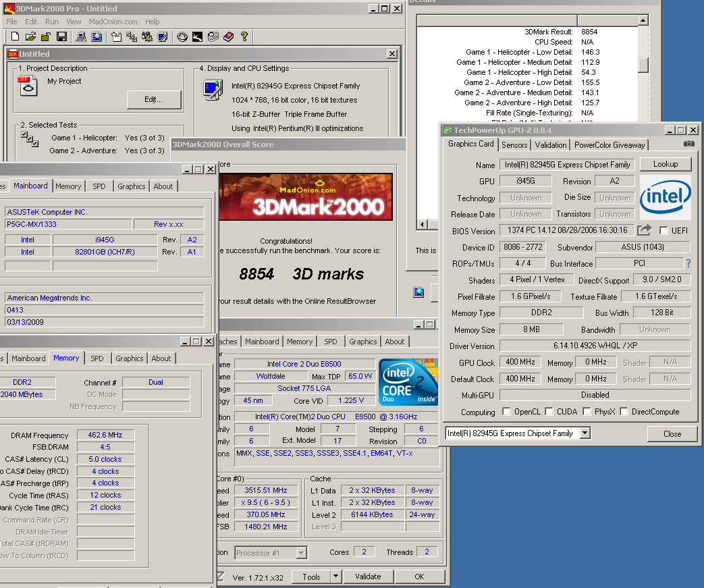Click the Close project folder icon
Screen dimensions: 704x588
point(46,36)
